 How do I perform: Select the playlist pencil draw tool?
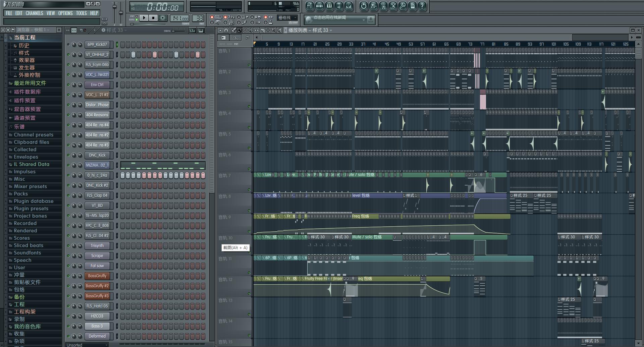(234, 30)
